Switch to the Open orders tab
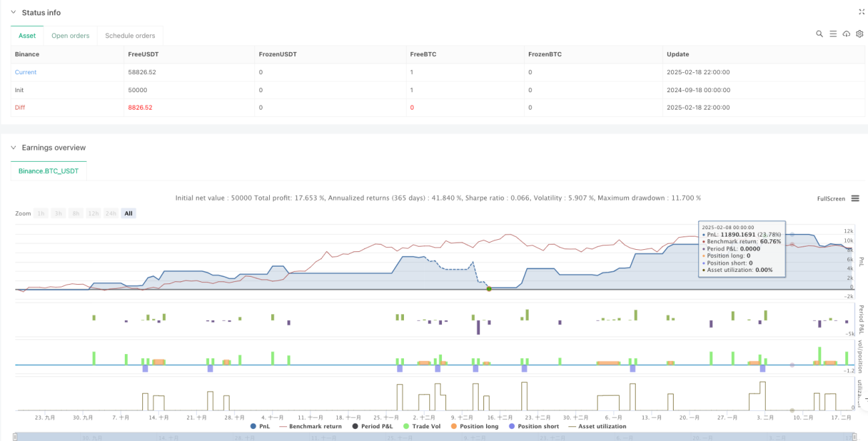Screen dimensions: 868x441 [x=71, y=35]
